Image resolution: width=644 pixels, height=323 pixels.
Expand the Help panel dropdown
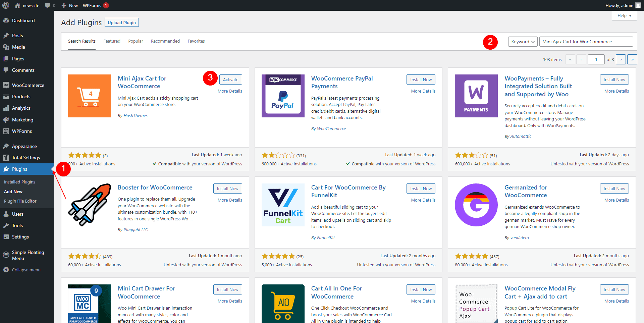click(624, 16)
